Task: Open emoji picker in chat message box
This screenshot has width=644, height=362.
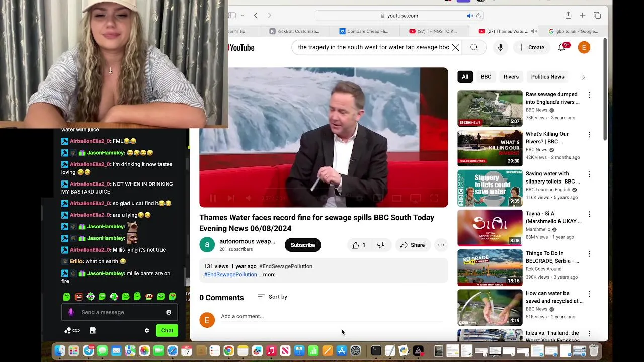Action: click(x=169, y=312)
